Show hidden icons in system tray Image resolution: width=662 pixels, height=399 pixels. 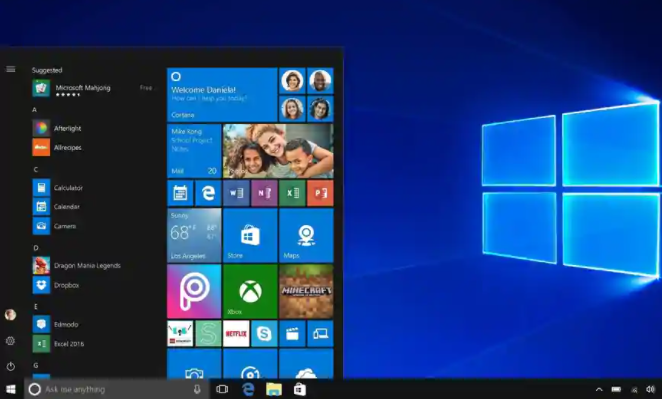[599, 389]
